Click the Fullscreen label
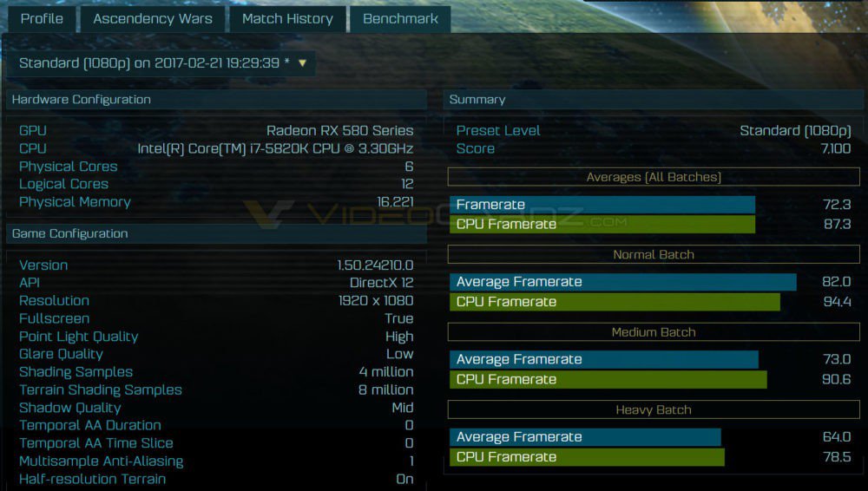This screenshot has height=491, width=868. tap(54, 319)
